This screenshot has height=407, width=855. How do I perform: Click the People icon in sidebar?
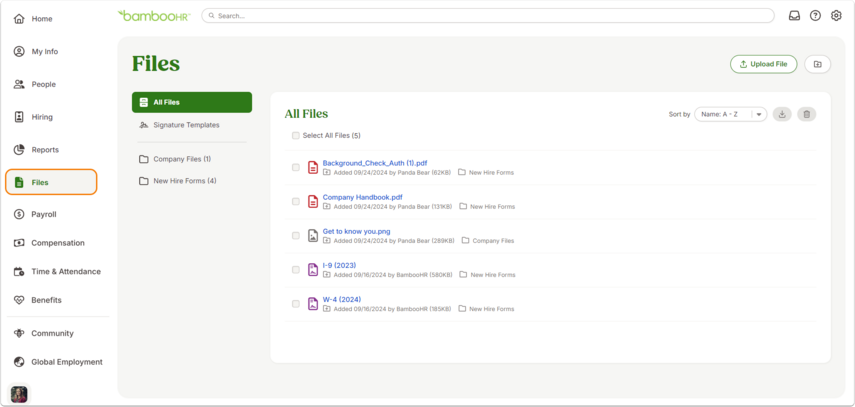tap(19, 85)
